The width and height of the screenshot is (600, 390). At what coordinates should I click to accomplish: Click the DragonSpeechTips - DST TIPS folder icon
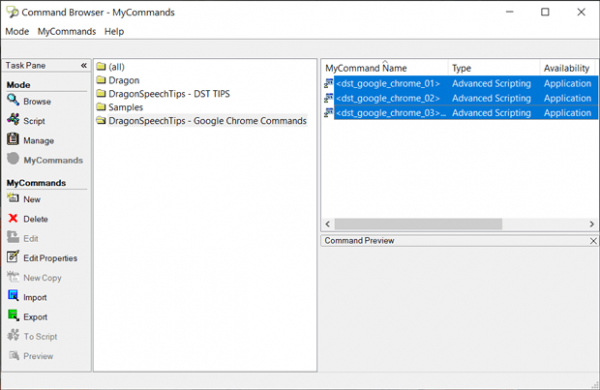101,93
